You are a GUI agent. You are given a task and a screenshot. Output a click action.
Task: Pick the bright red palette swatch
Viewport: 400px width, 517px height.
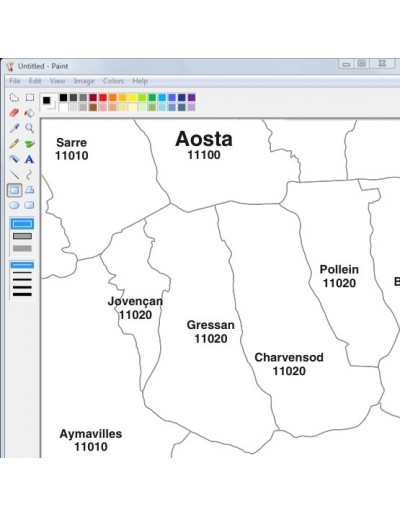click(x=103, y=97)
